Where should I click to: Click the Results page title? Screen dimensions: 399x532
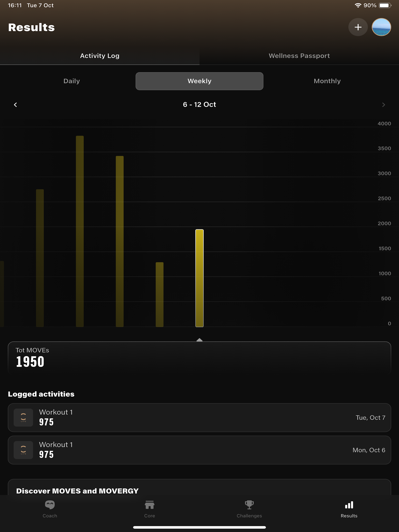tap(32, 27)
